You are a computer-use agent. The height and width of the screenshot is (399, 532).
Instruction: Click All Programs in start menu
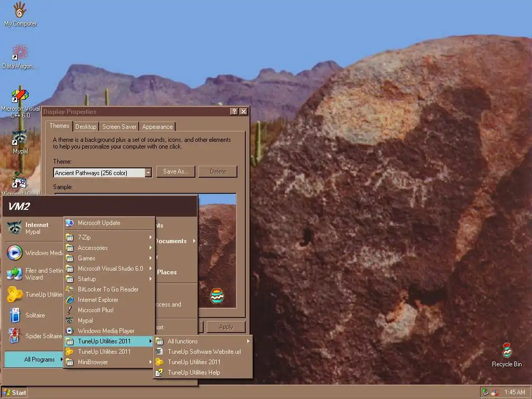[x=34, y=360]
